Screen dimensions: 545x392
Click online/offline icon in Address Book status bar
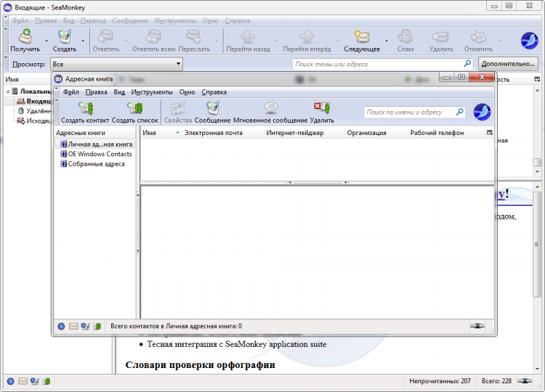(477, 326)
